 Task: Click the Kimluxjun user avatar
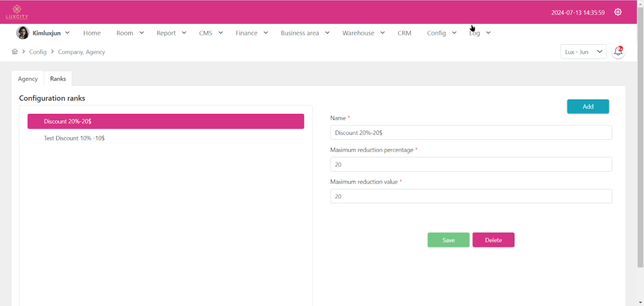tap(23, 33)
